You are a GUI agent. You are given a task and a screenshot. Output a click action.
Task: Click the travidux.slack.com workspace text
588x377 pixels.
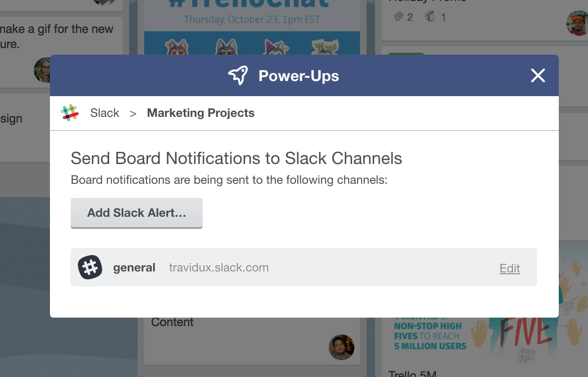click(219, 268)
